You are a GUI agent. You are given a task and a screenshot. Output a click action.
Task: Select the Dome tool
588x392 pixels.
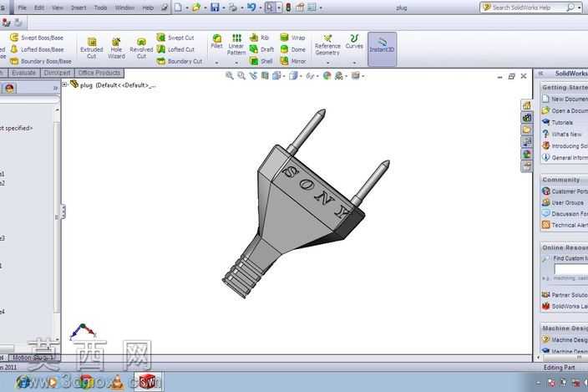292,49
